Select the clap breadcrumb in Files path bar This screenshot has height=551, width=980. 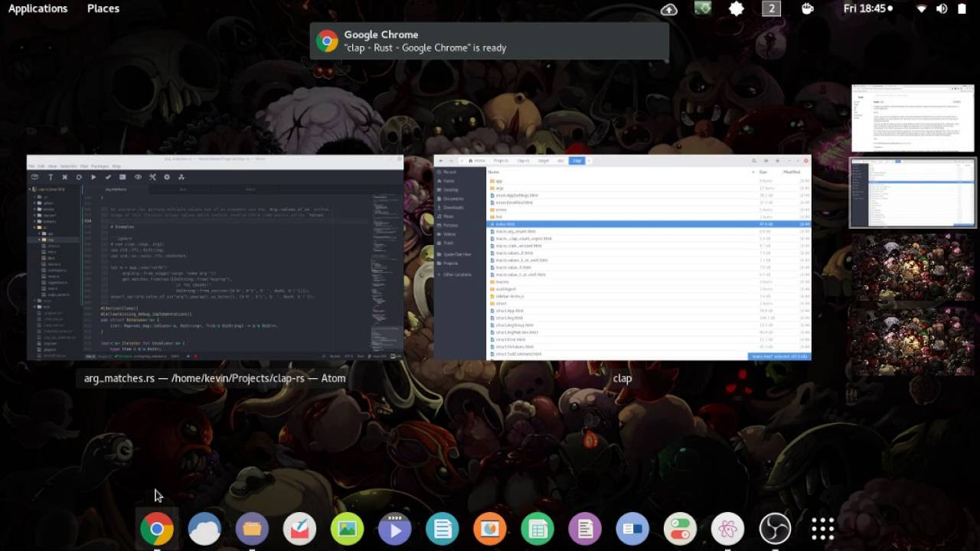click(x=577, y=161)
